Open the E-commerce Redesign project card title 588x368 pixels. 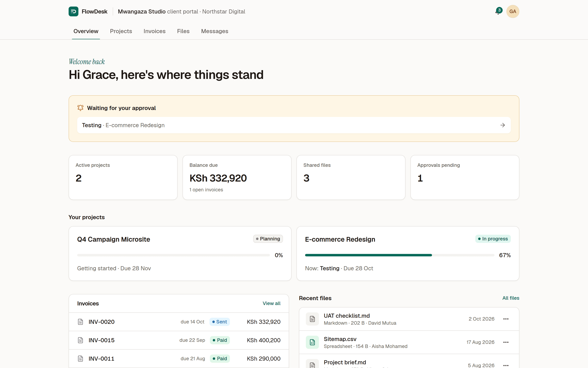coord(340,239)
